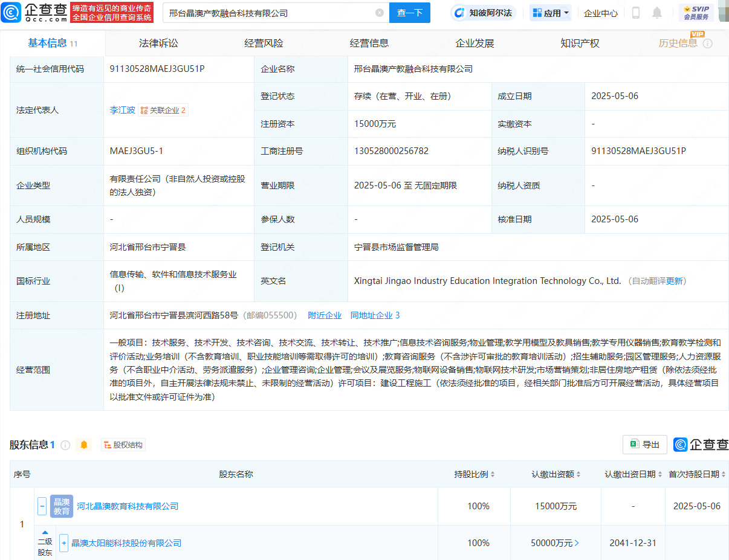Switch to 企业发展 tab
729x560 pixels.
[475, 43]
